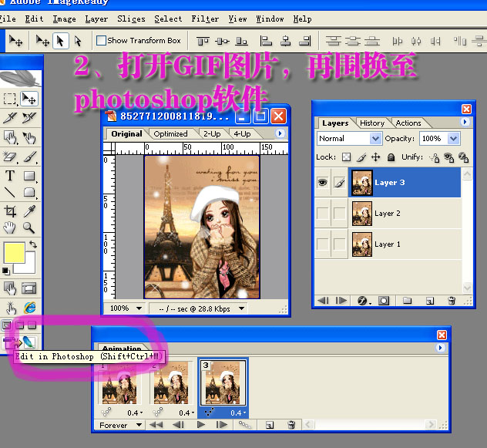Swap foreground and background colors
Screen dimensions: 487x448
32,244
